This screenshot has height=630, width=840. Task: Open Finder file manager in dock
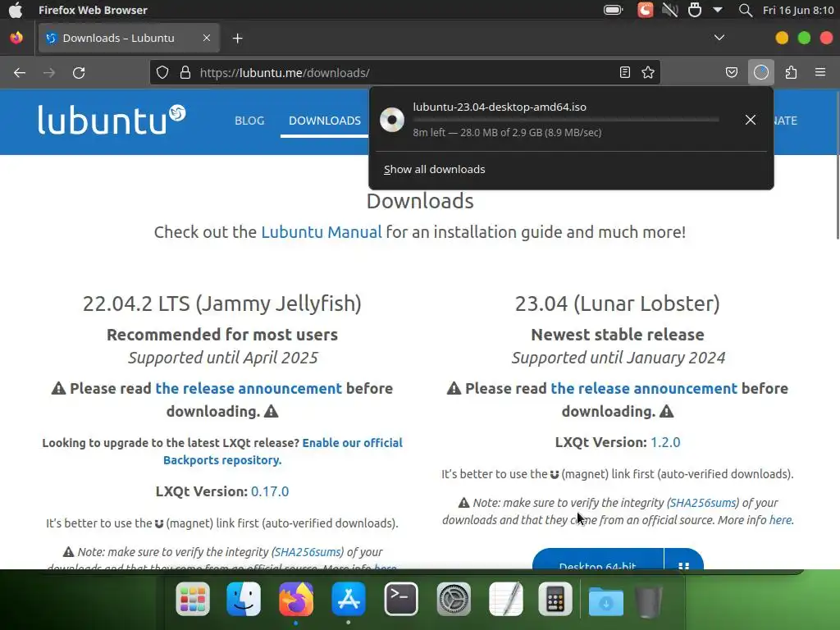[x=244, y=599]
